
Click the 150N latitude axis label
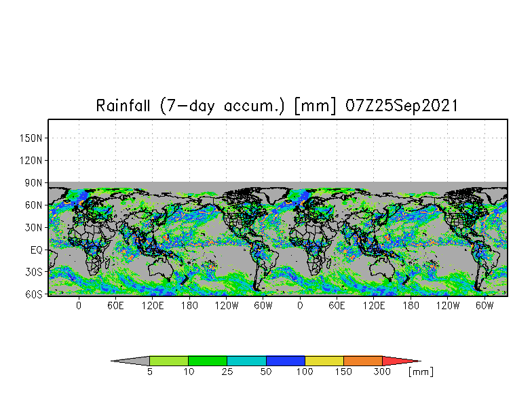pos(31,138)
